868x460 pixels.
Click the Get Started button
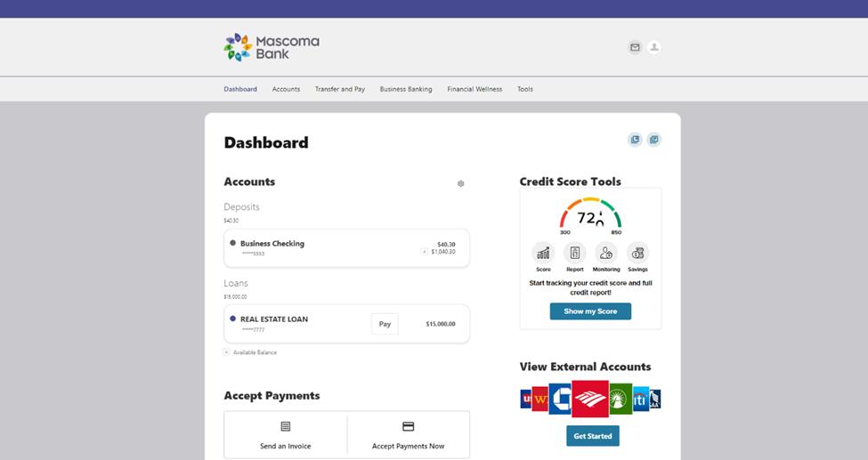[x=592, y=436]
